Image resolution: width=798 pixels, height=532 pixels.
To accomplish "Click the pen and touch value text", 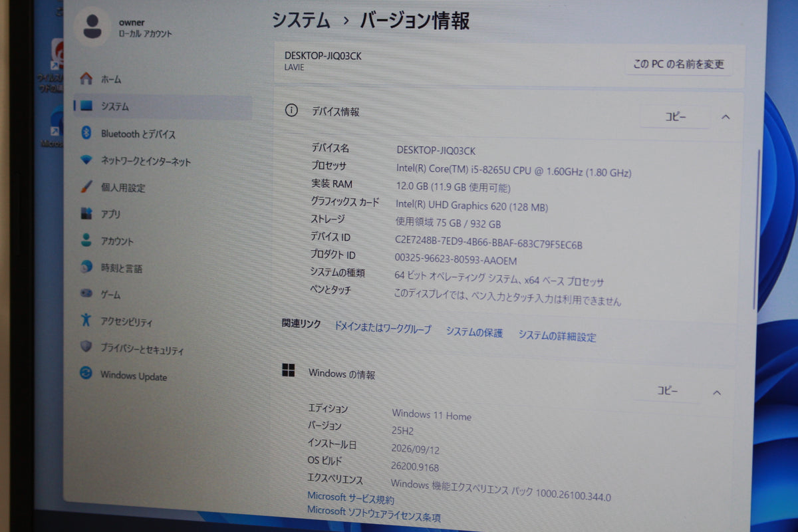I will (507, 297).
